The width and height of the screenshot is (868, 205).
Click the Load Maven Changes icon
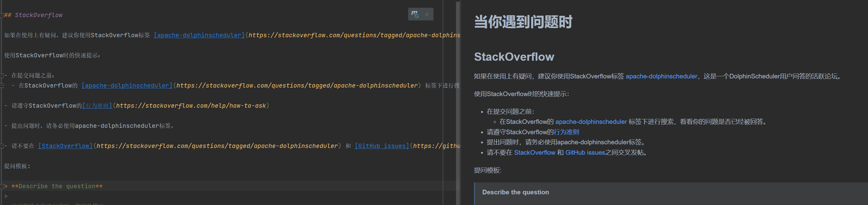pyautogui.click(x=415, y=14)
